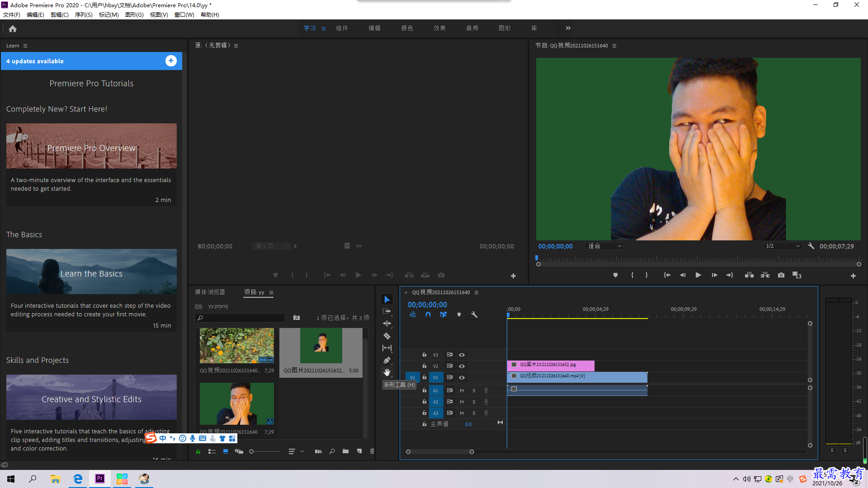
Task: Play the program monitor
Action: pyautogui.click(x=698, y=275)
